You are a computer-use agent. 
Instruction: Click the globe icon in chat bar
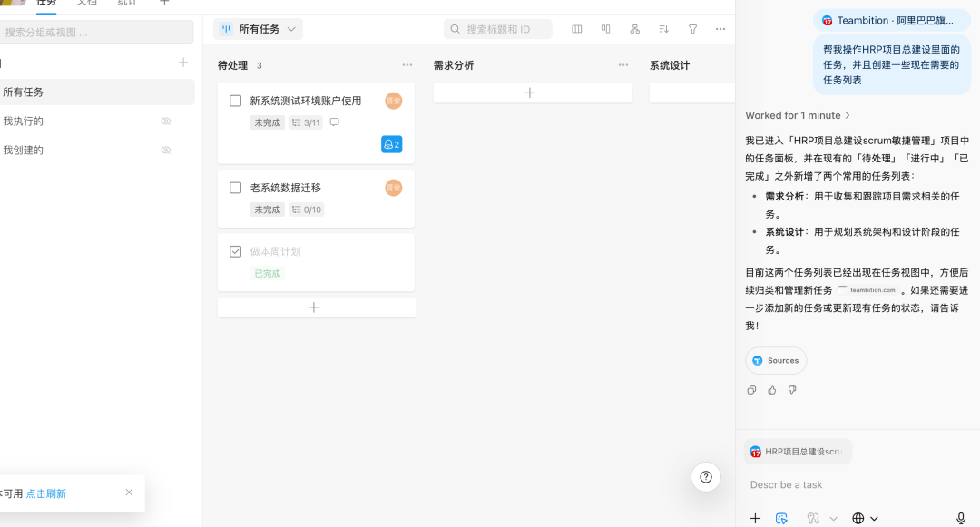858,518
